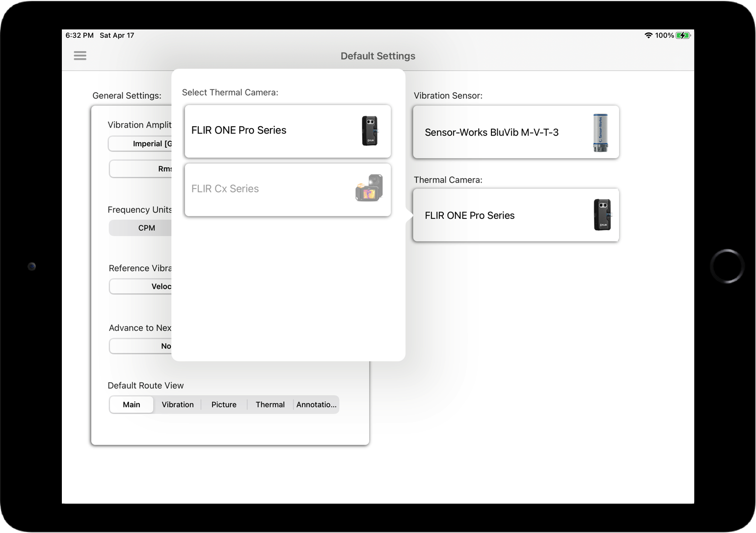The image size is (756, 533).
Task: Select Main as default route view
Action: pos(132,404)
